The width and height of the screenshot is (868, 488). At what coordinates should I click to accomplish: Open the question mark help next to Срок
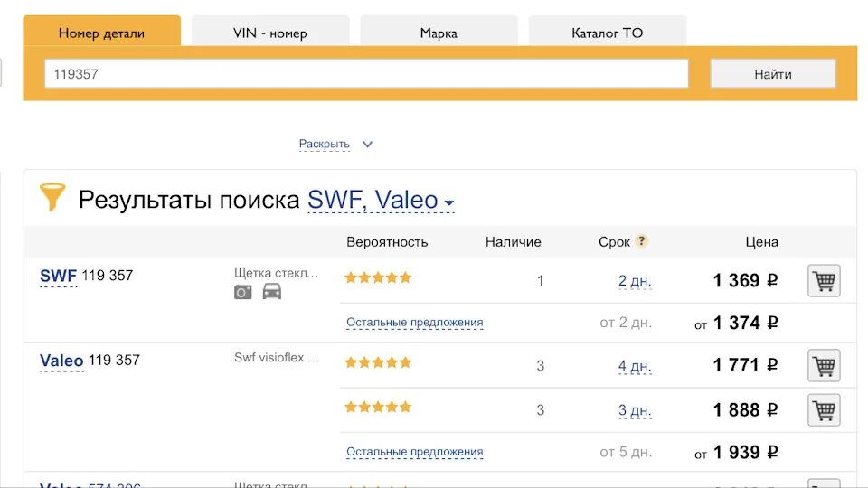tap(641, 241)
